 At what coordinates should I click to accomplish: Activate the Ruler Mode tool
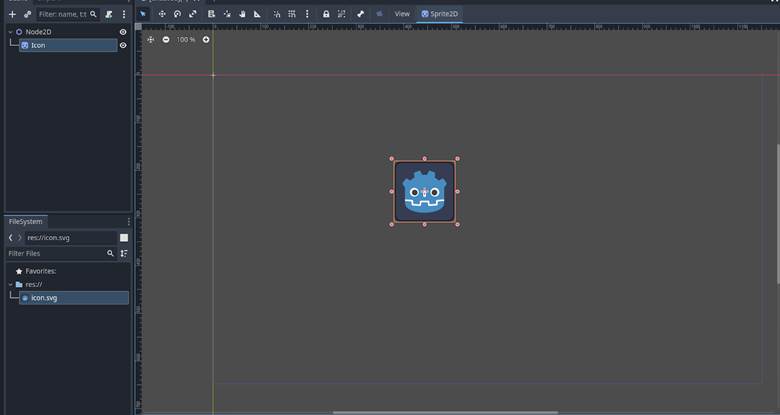pos(257,14)
